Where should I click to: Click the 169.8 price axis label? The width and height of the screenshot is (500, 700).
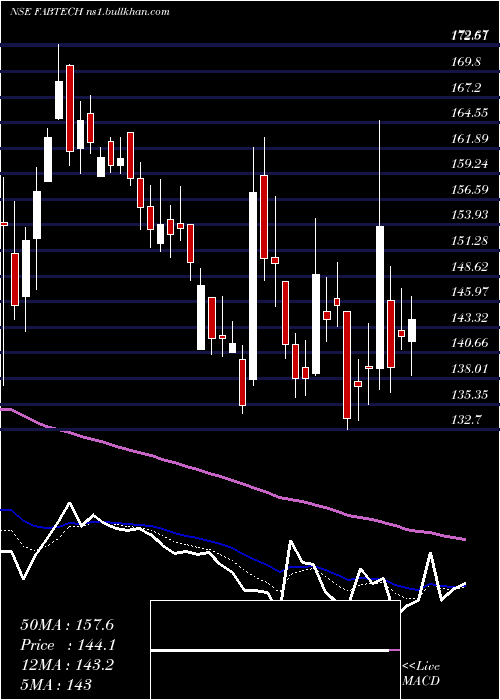tap(466, 62)
